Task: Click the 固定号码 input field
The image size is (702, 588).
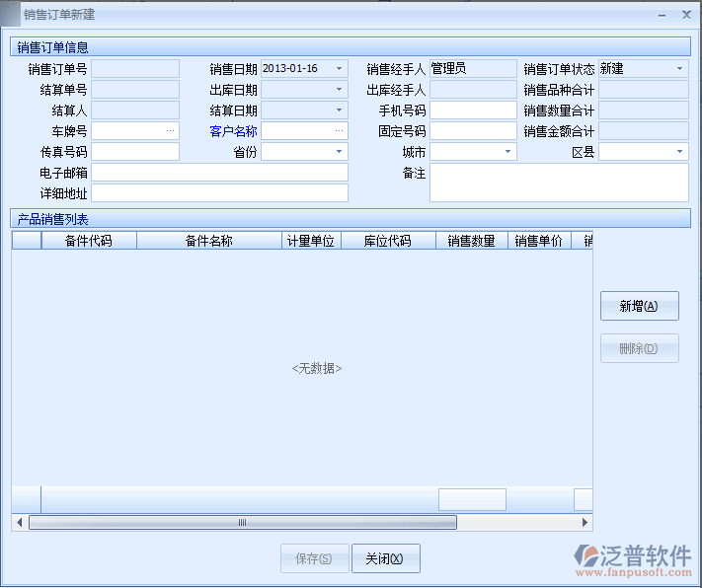Action: (x=473, y=131)
